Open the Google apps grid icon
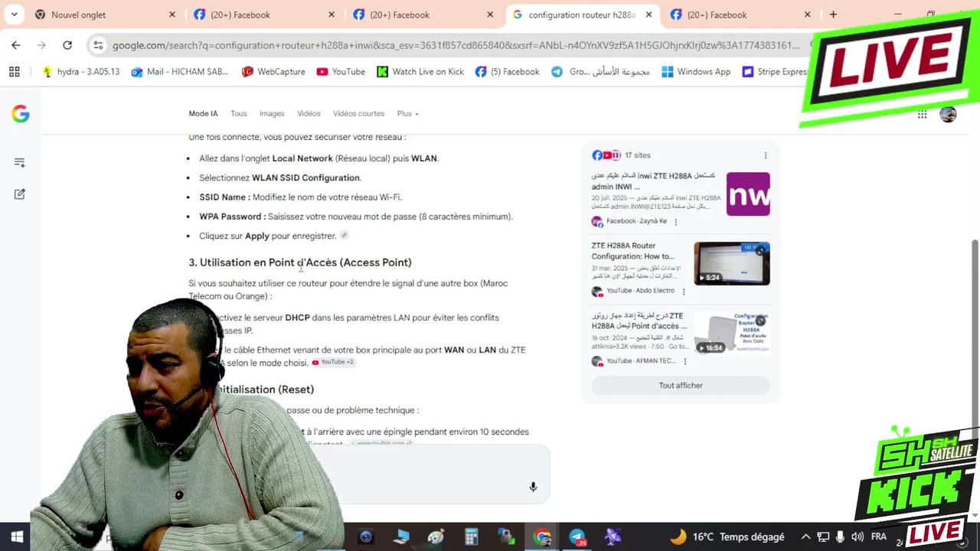 pyautogui.click(x=922, y=114)
